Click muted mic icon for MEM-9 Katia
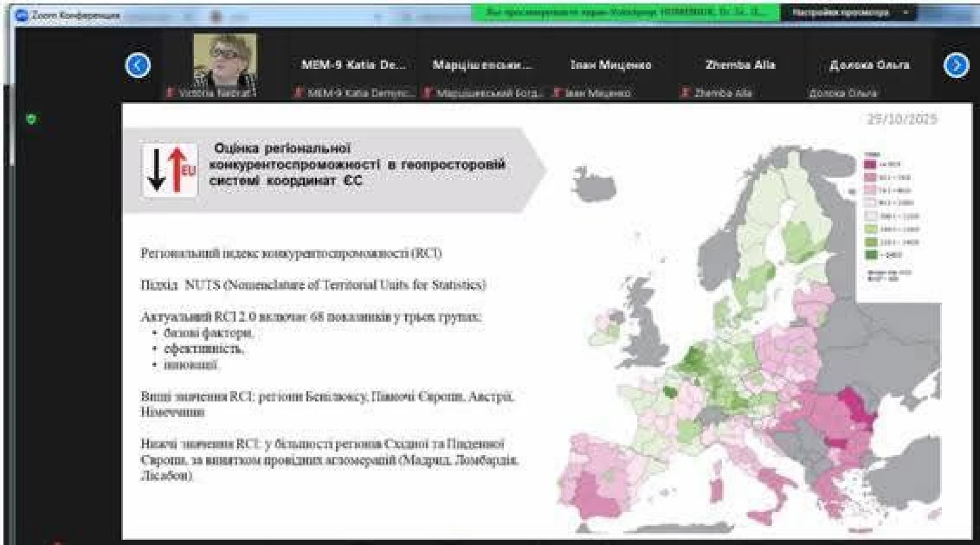The width and height of the screenshot is (980, 545). click(298, 93)
